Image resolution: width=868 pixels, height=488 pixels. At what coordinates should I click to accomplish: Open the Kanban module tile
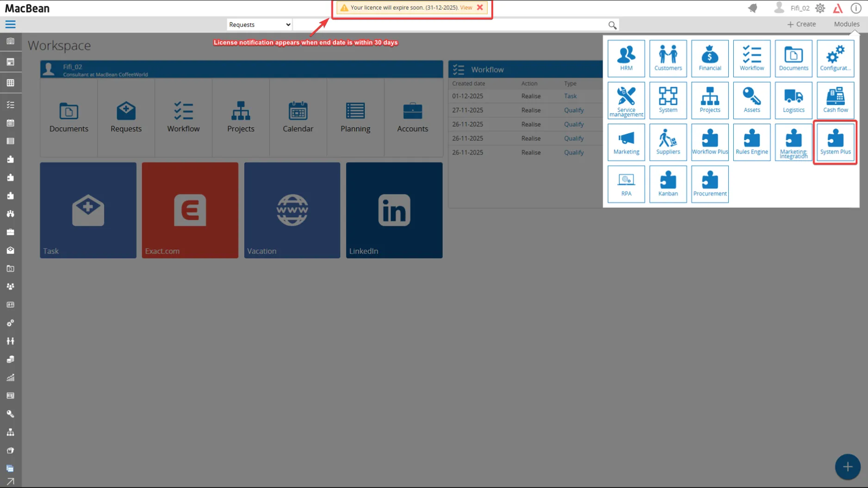pos(668,184)
